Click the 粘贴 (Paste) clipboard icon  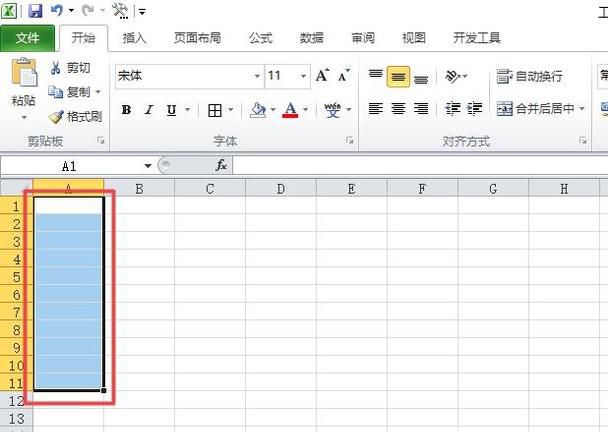click(24, 73)
